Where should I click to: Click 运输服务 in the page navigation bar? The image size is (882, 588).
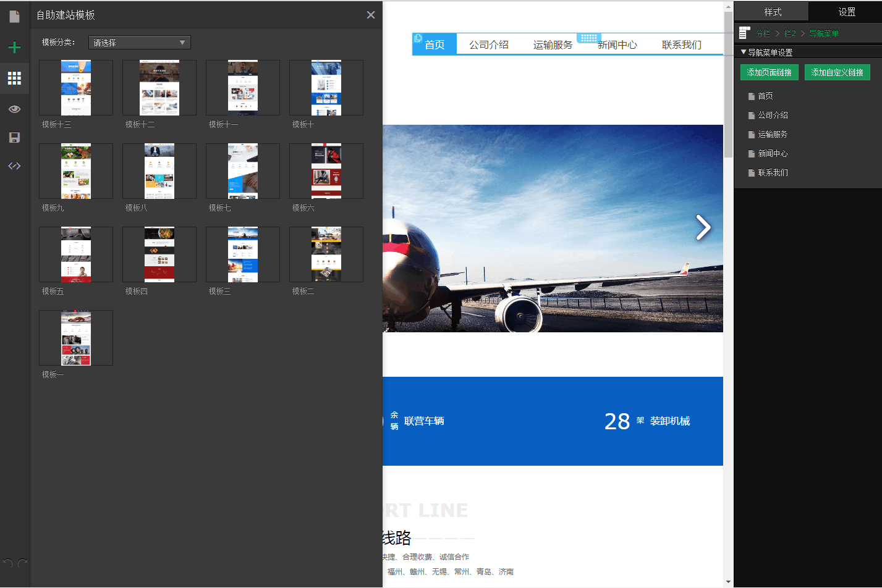pos(553,44)
